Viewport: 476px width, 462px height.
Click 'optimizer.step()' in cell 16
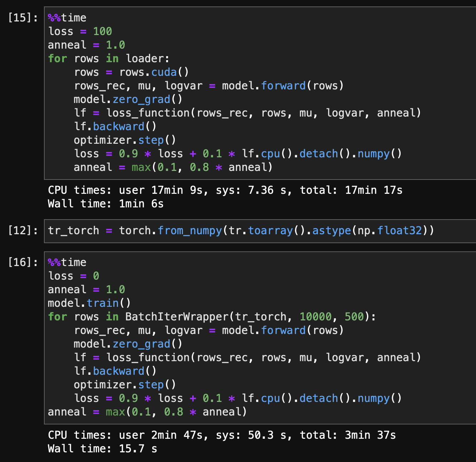point(125,384)
